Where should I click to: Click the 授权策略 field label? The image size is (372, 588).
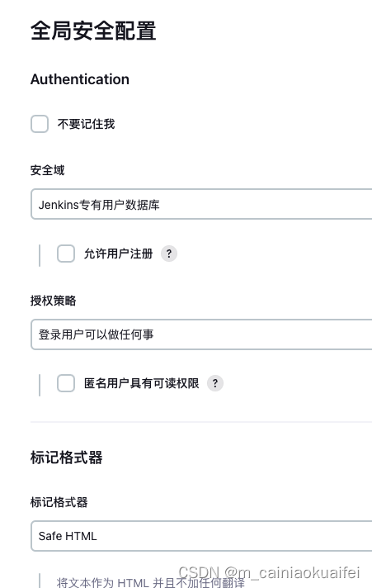(x=53, y=301)
